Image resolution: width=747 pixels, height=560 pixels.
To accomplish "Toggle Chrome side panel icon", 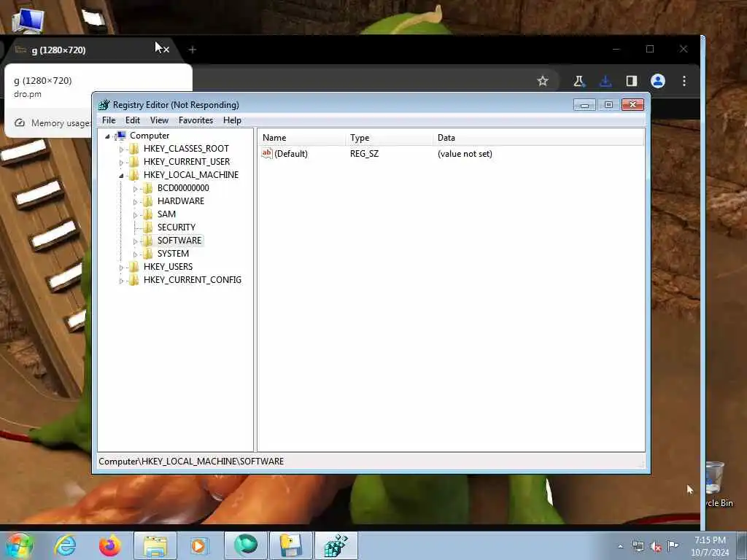I will (632, 81).
